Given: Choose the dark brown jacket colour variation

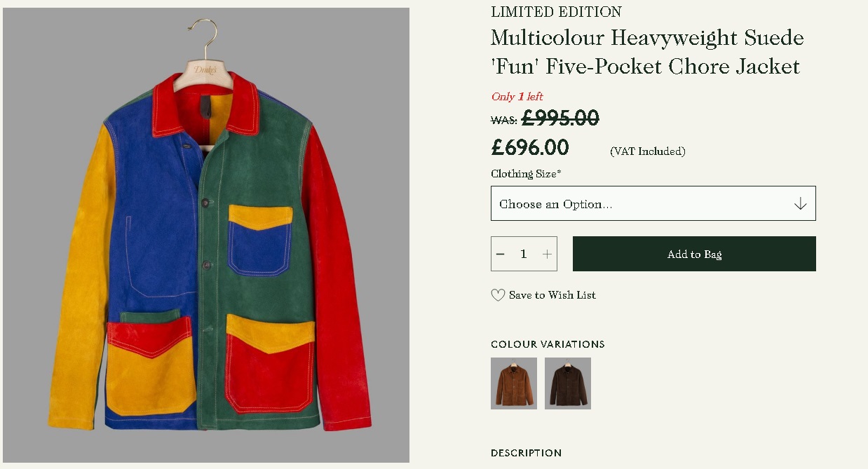Looking at the screenshot, I should pos(568,383).
